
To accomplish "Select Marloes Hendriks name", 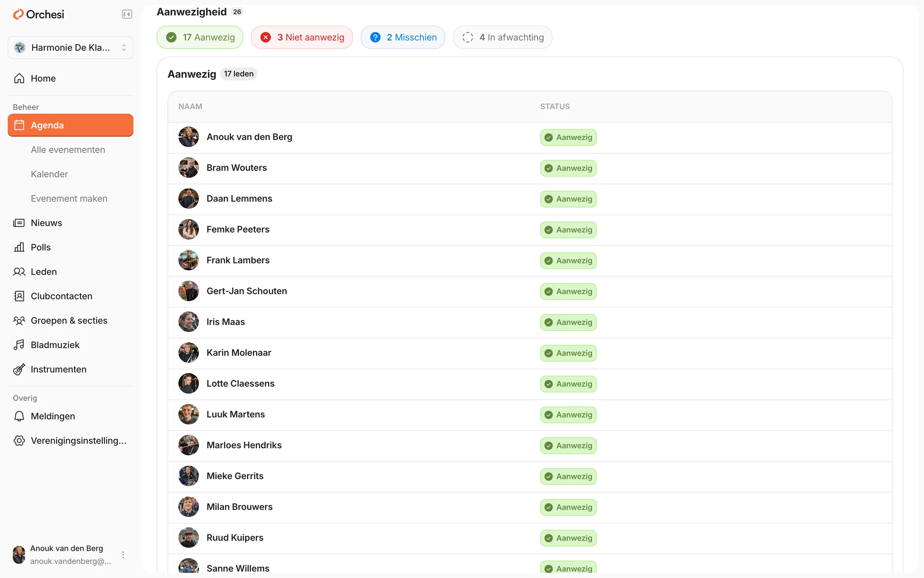I will [x=244, y=445].
